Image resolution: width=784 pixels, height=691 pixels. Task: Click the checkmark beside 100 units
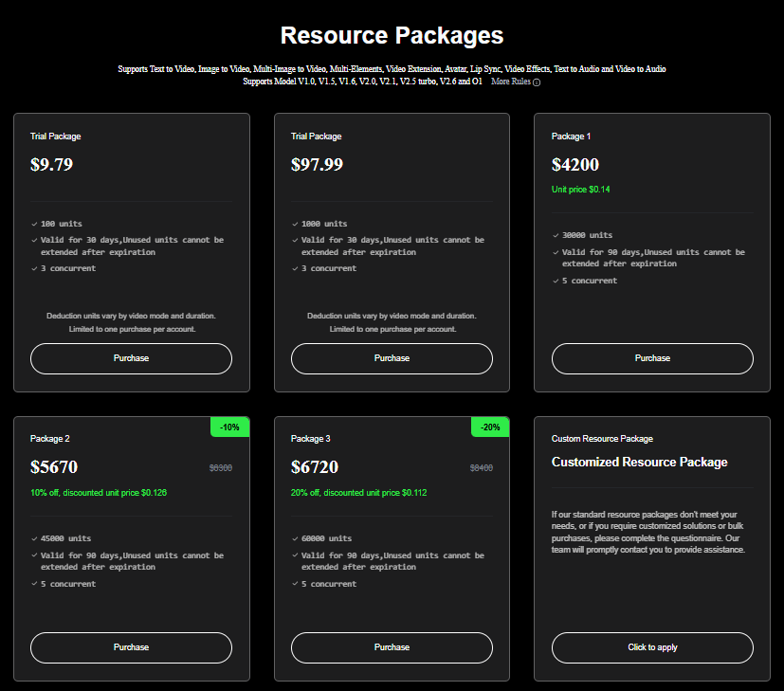pos(34,224)
